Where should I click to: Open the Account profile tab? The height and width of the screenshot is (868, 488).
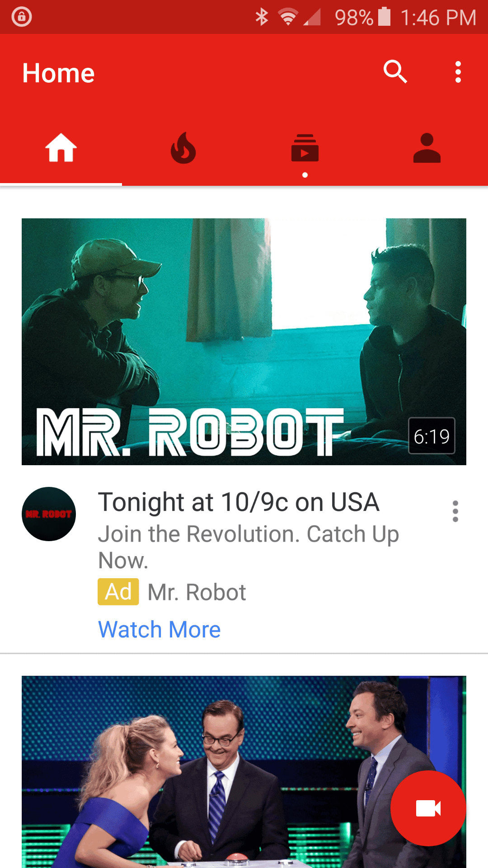tap(427, 148)
